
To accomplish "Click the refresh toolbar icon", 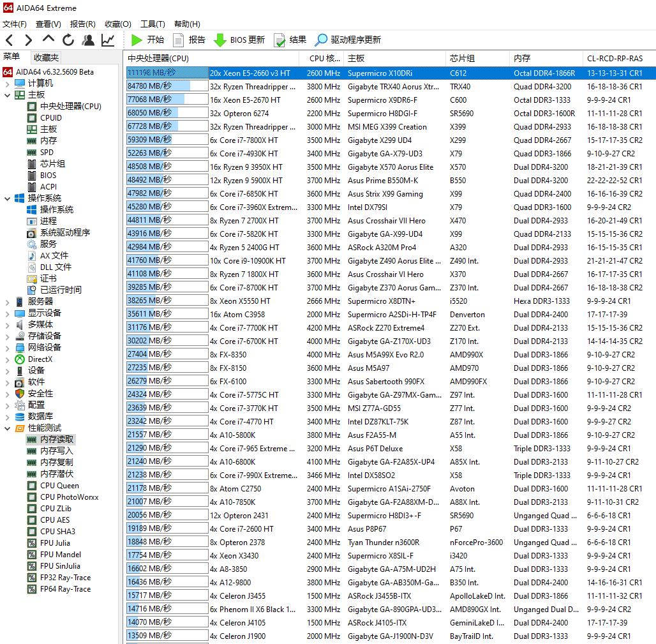I will pyautogui.click(x=68, y=40).
